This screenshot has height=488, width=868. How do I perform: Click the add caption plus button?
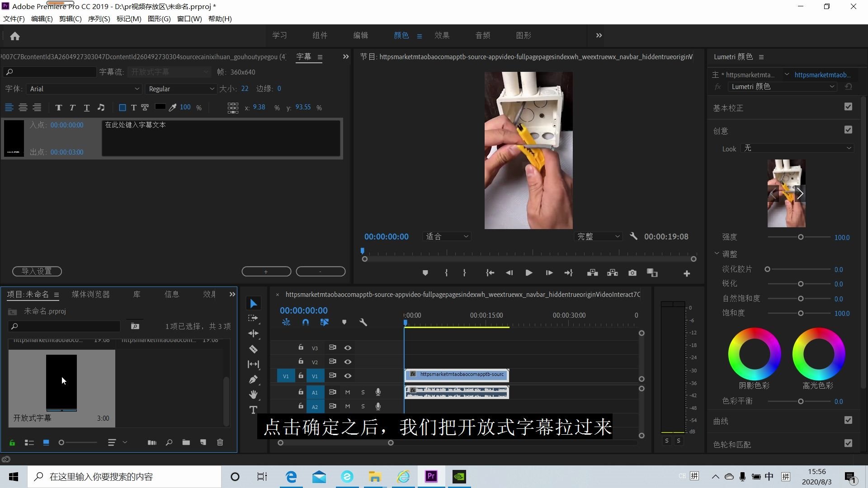[x=266, y=272]
